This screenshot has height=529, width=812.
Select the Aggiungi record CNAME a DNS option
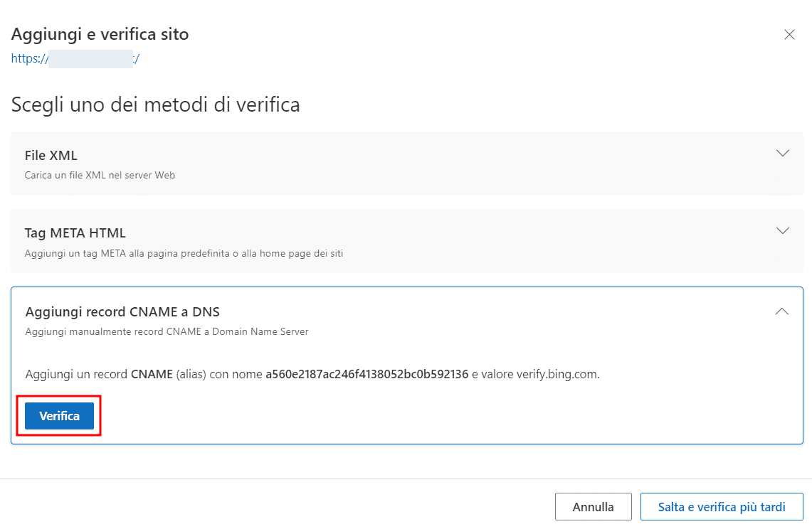point(122,311)
